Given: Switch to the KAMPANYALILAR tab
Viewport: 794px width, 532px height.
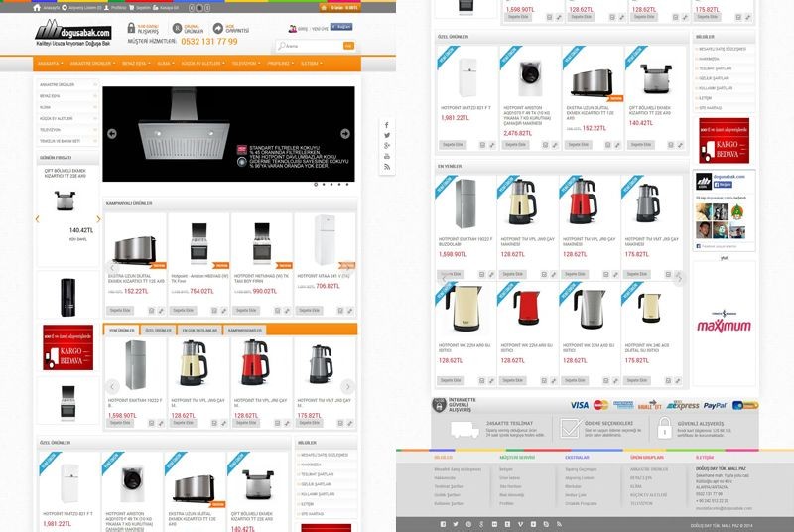Looking at the screenshot, I should pos(245,331).
